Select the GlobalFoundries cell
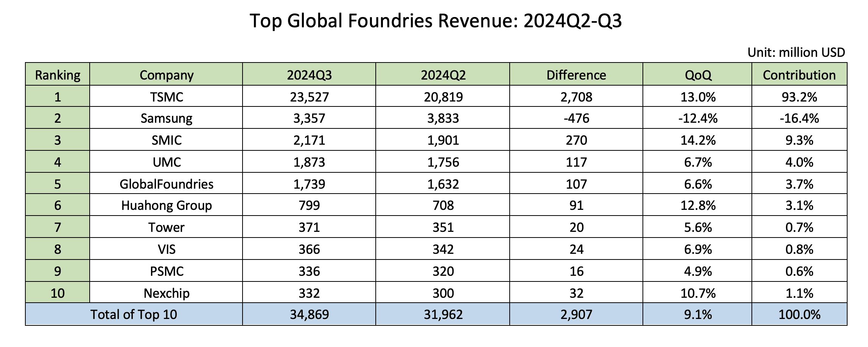 click(166, 184)
